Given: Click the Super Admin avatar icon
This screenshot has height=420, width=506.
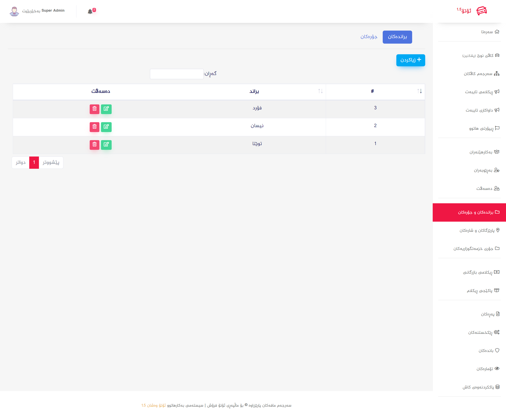Looking at the screenshot, I should pos(14,11).
